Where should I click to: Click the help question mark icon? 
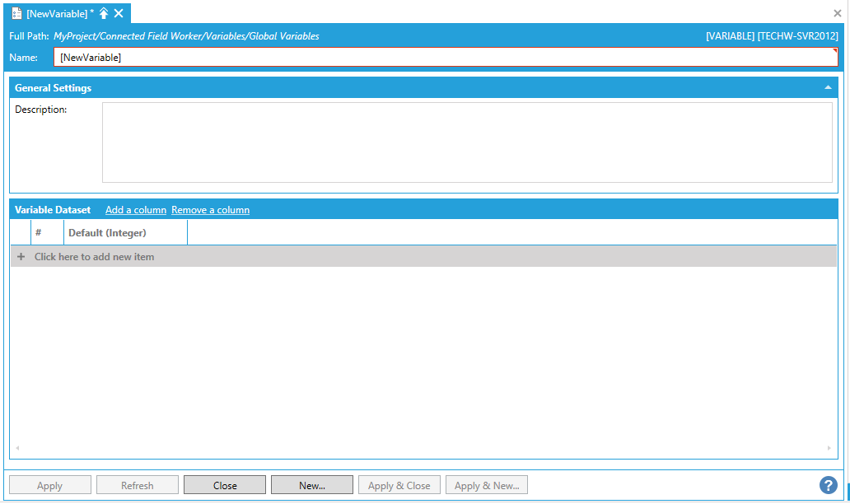point(829,485)
